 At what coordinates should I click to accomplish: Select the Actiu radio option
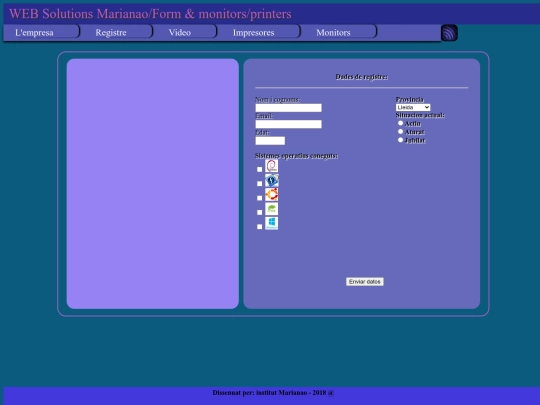click(400, 123)
